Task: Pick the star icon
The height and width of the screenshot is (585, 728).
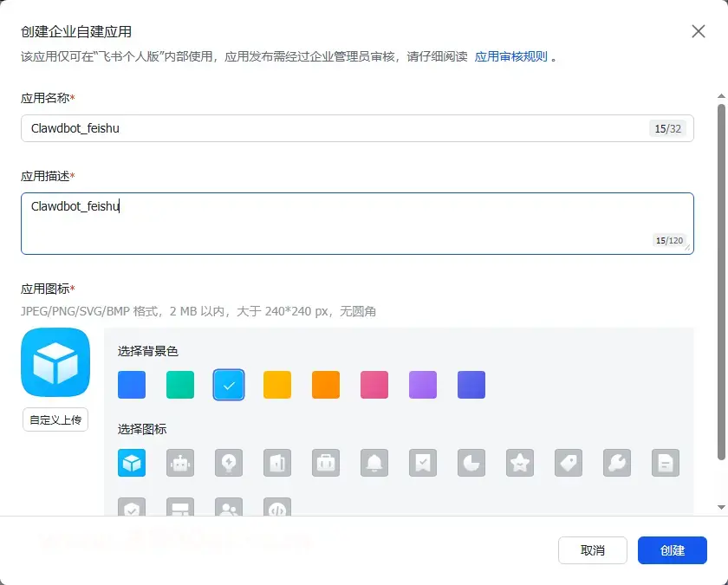Action: click(520, 463)
